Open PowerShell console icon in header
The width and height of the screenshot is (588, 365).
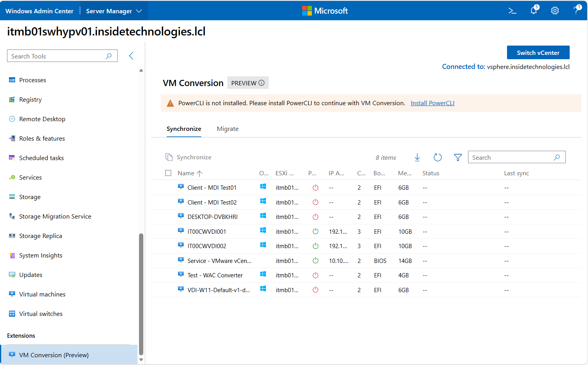512,11
